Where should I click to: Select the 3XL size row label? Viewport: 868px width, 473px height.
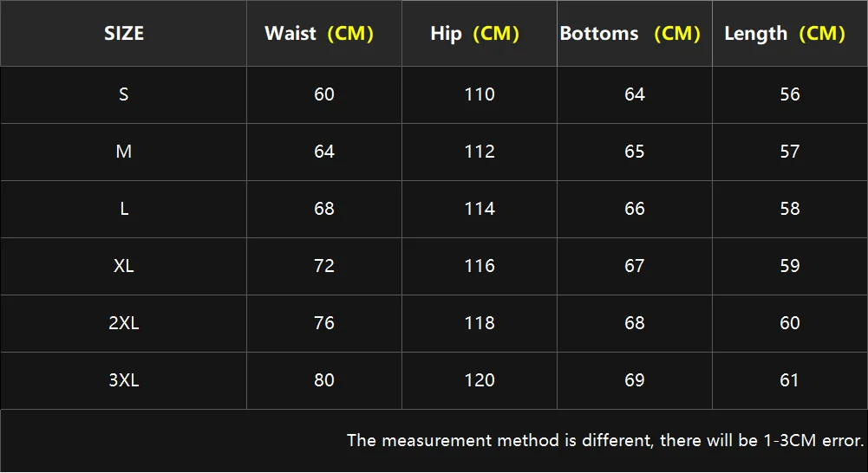coord(124,380)
